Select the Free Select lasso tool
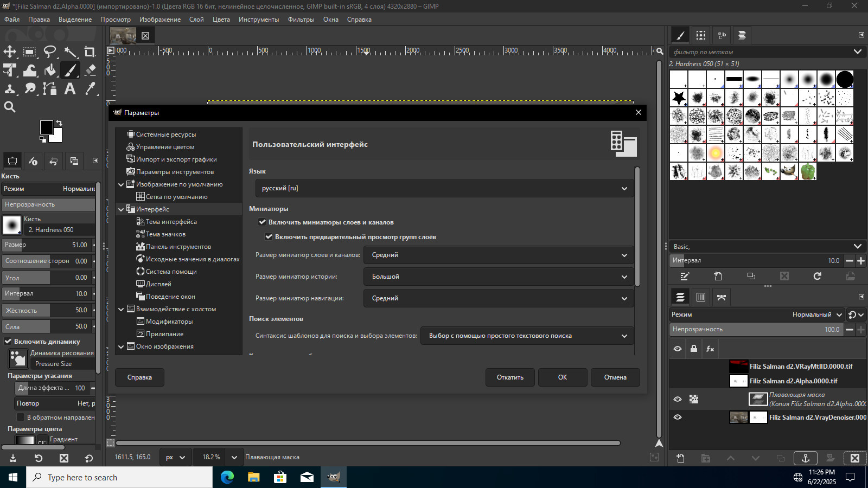 [x=50, y=52]
